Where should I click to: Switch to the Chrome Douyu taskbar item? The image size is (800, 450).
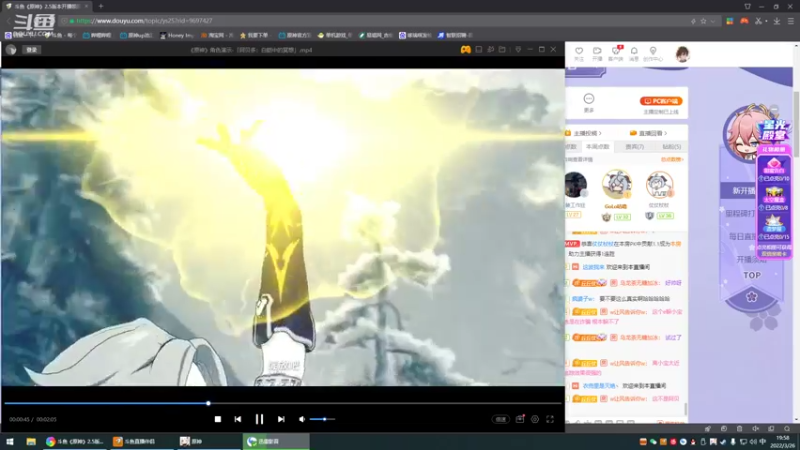(x=74, y=441)
